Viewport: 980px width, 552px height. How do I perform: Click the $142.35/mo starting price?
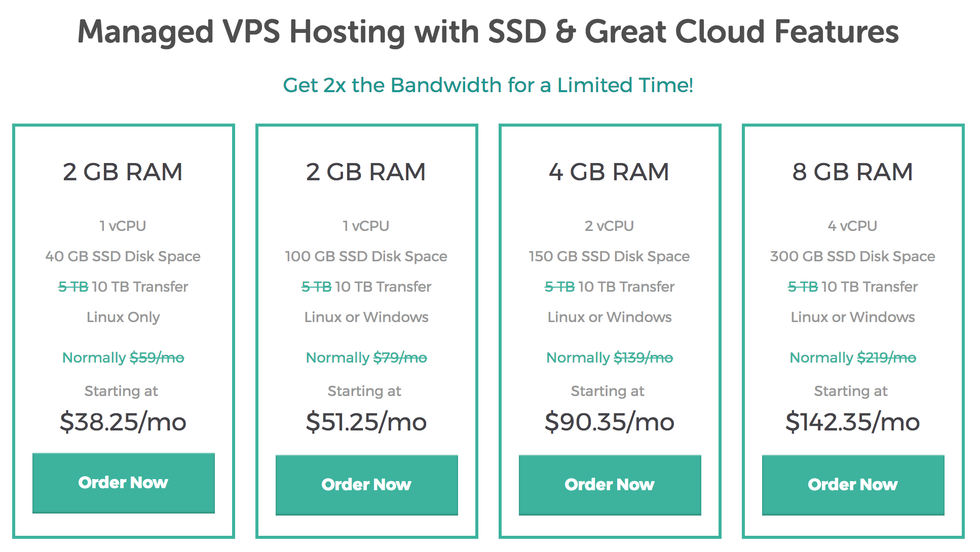pyautogui.click(x=853, y=422)
